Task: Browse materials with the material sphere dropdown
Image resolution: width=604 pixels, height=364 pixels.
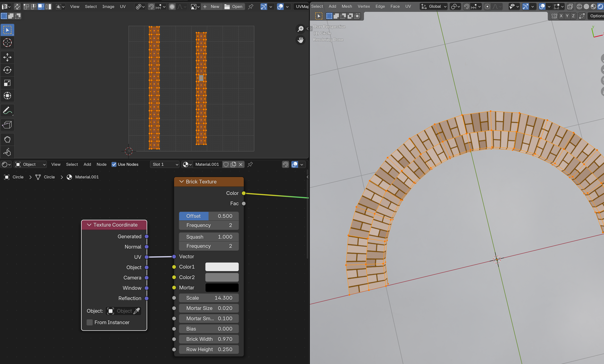Action: tap(187, 165)
